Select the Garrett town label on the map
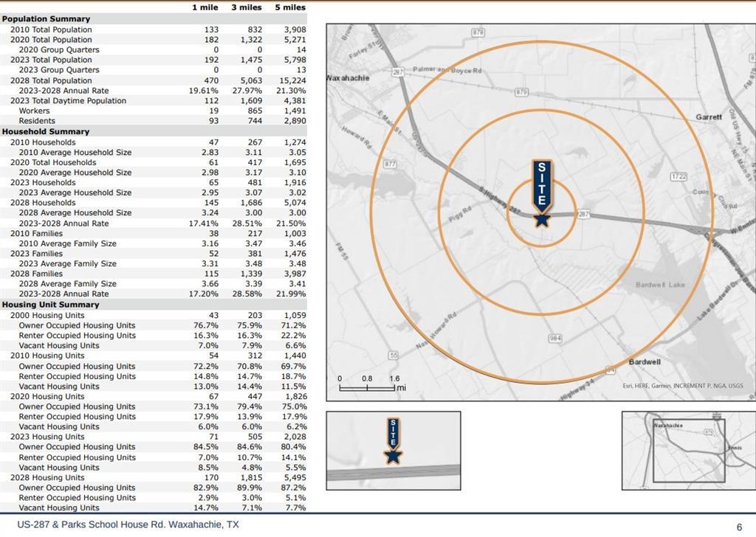 point(709,117)
